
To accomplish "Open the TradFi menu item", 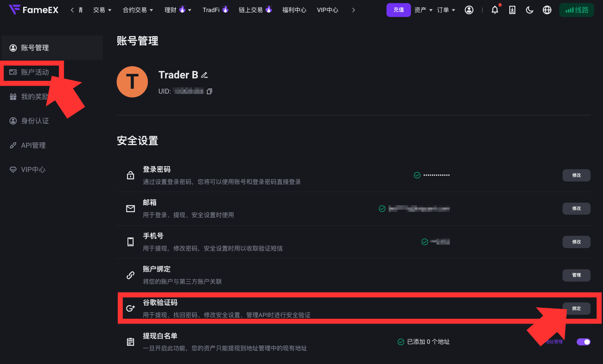I will pyautogui.click(x=216, y=10).
